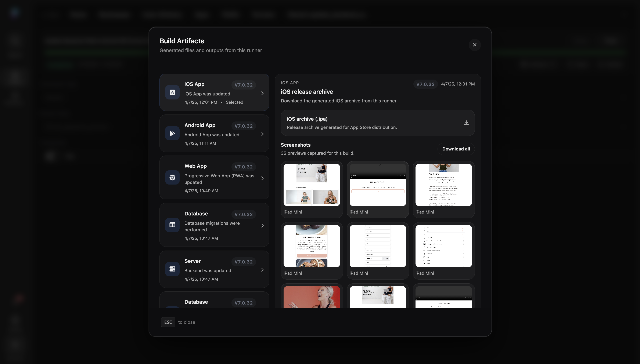Viewport: 640px width, 364px height.
Task: Download the iOS archive .ipa file
Action: (x=466, y=123)
